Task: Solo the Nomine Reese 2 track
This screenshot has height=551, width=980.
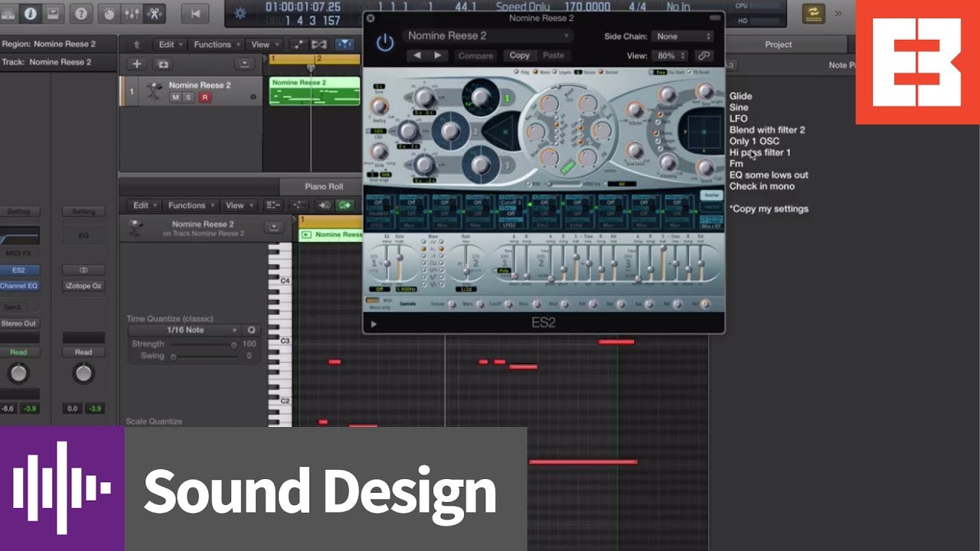Action: tap(188, 97)
